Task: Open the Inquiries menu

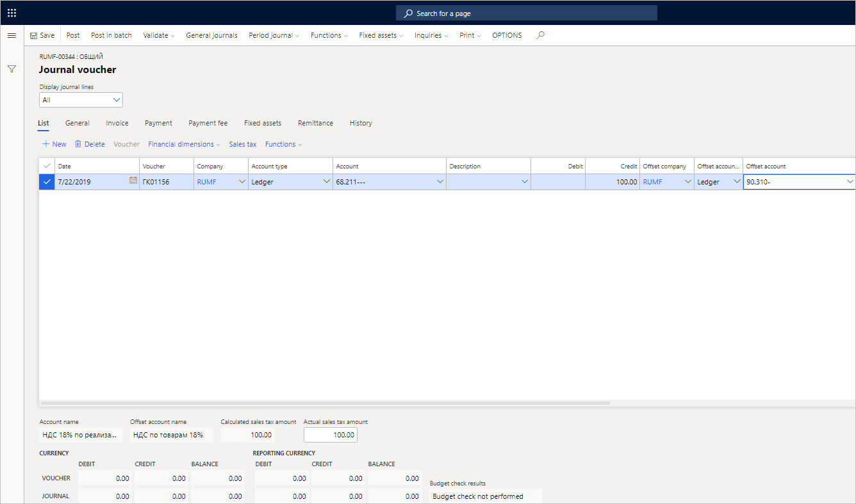Action: pos(431,35)
